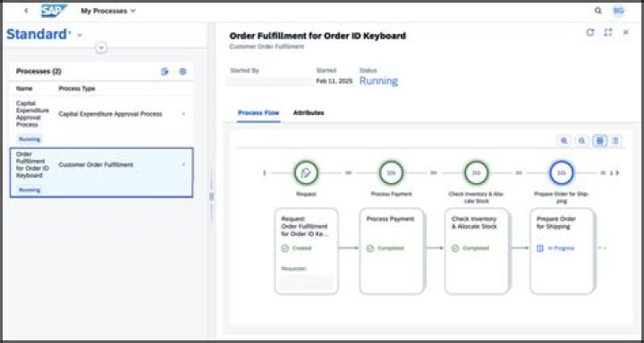Screen dimensions: 644x343
Task: Click Running status under Order Fulfillment row
Action: pos(30,190)
